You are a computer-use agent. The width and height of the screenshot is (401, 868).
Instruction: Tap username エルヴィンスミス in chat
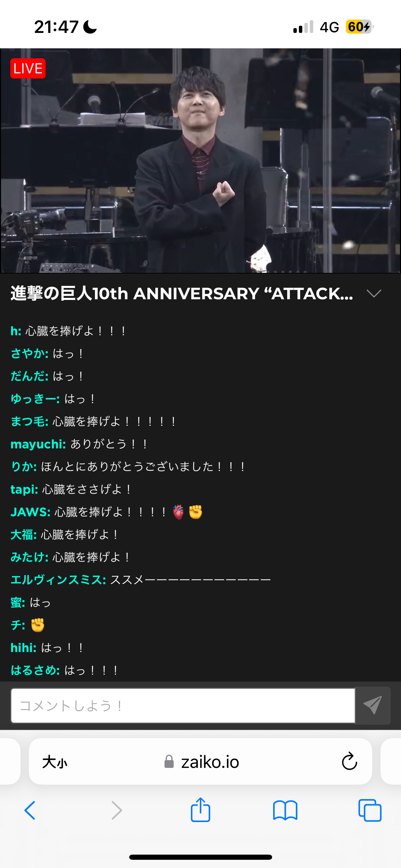(x=58, y=580)
